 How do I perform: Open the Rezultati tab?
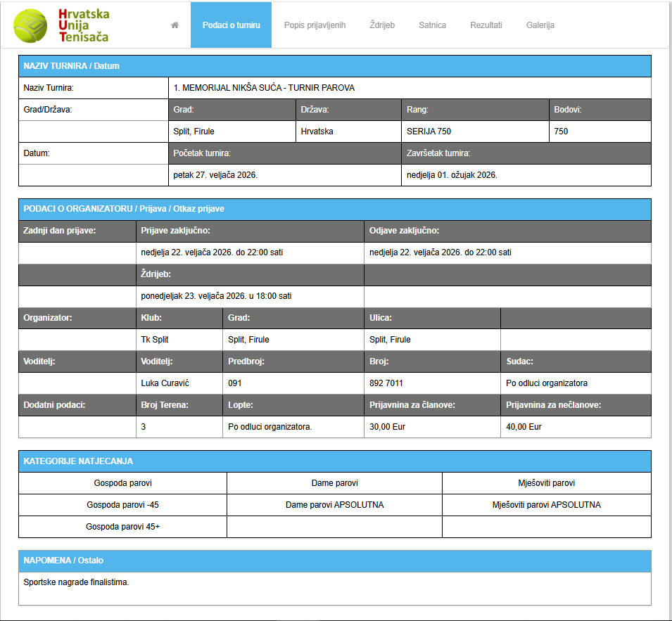click(x=486, y=25)
